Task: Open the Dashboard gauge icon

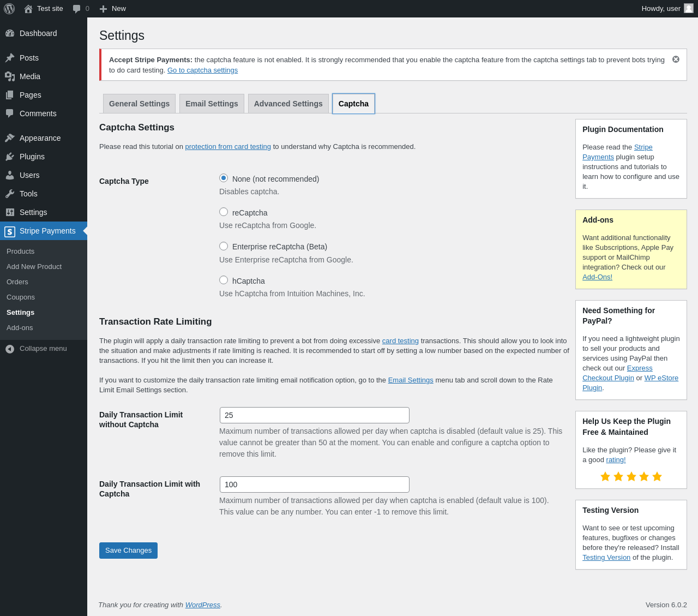Action: [10, 33]
